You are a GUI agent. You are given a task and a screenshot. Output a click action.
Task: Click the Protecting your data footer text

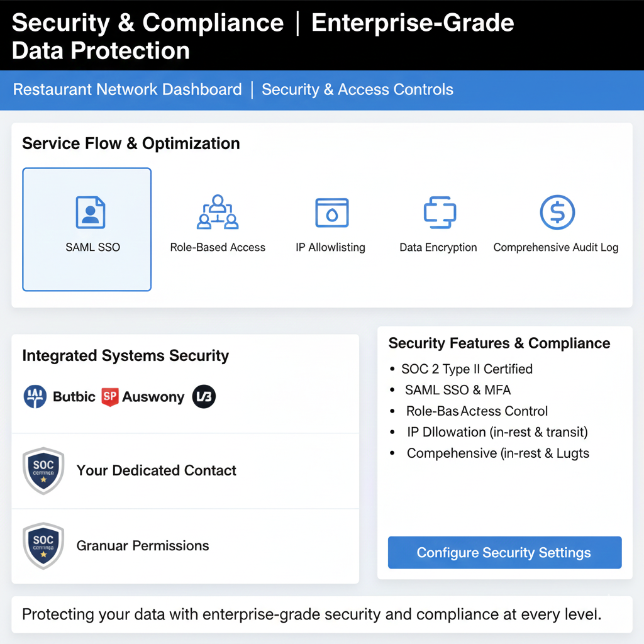312,614
